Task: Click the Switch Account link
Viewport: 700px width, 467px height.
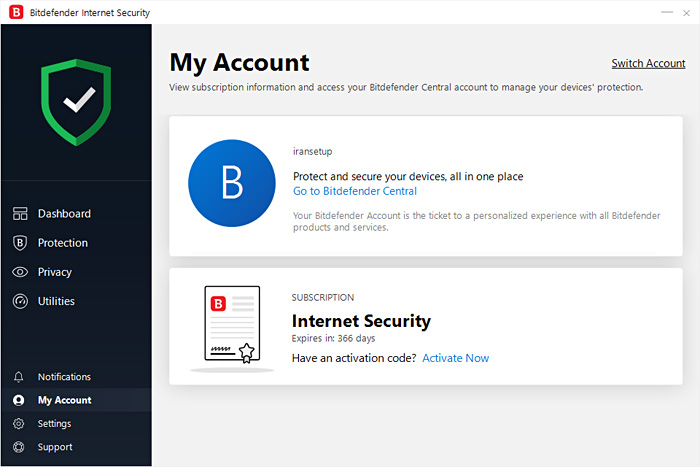Action: pyautogui.click(x=648, y=63)
